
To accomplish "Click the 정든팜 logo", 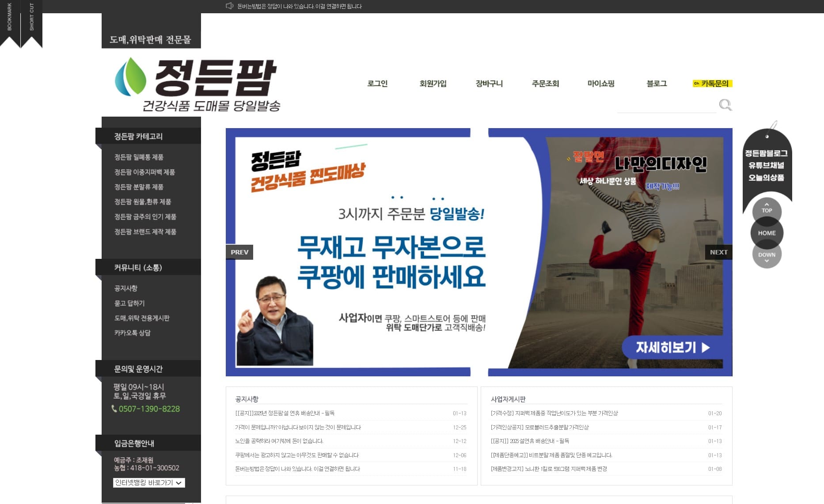I will (x=197, y=84).
